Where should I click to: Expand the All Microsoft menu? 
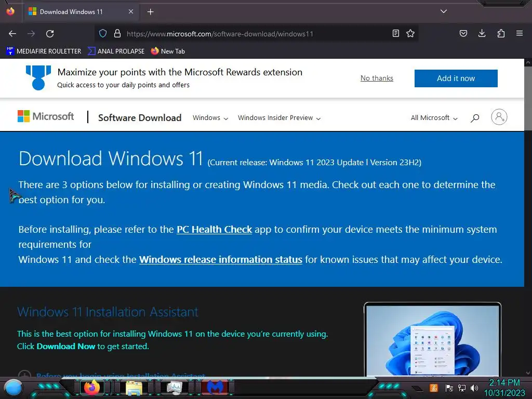(434, 118)
